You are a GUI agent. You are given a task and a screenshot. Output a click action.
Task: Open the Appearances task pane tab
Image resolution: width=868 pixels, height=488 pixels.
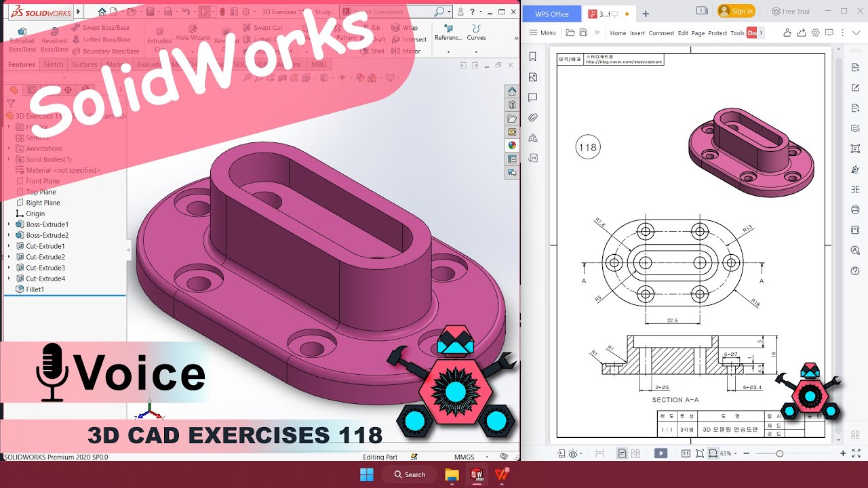512,145
